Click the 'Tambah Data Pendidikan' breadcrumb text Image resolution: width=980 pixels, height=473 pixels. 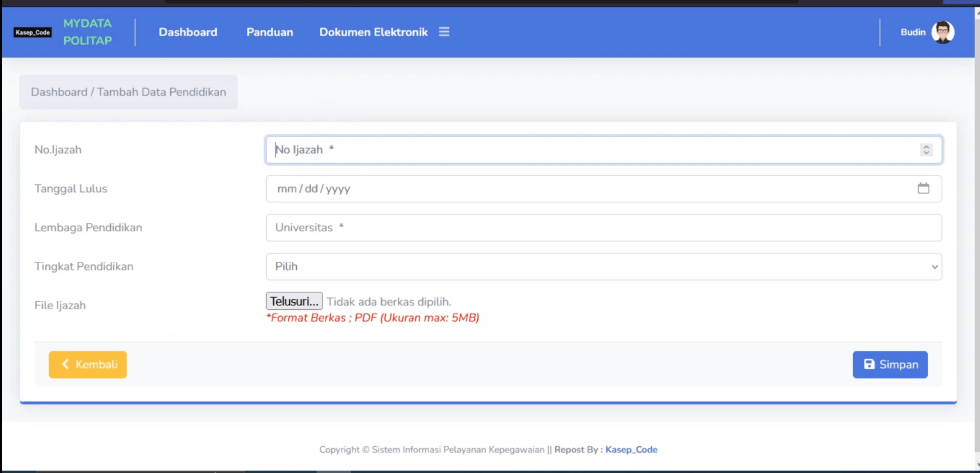(161, 92)
